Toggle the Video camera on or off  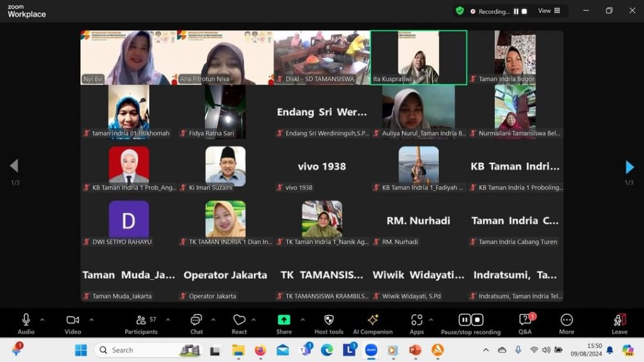pos(72,321)
